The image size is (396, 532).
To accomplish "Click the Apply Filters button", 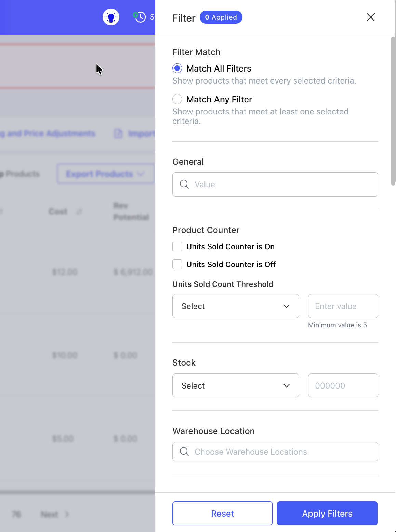I will pos(327,513).
